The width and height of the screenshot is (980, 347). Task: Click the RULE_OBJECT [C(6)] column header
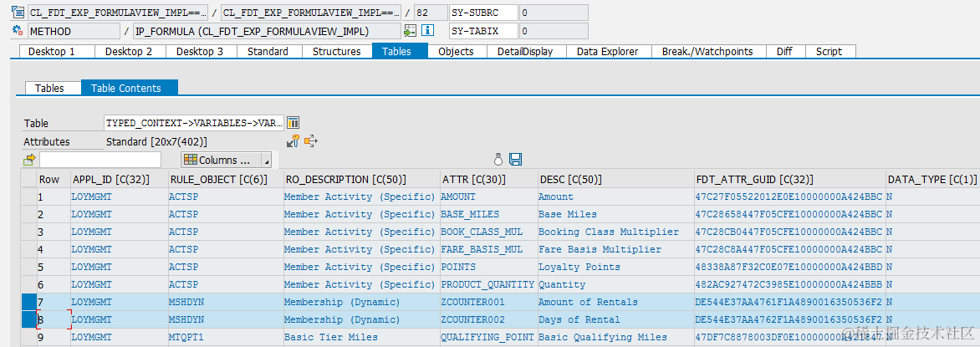(x=226, y=179)
